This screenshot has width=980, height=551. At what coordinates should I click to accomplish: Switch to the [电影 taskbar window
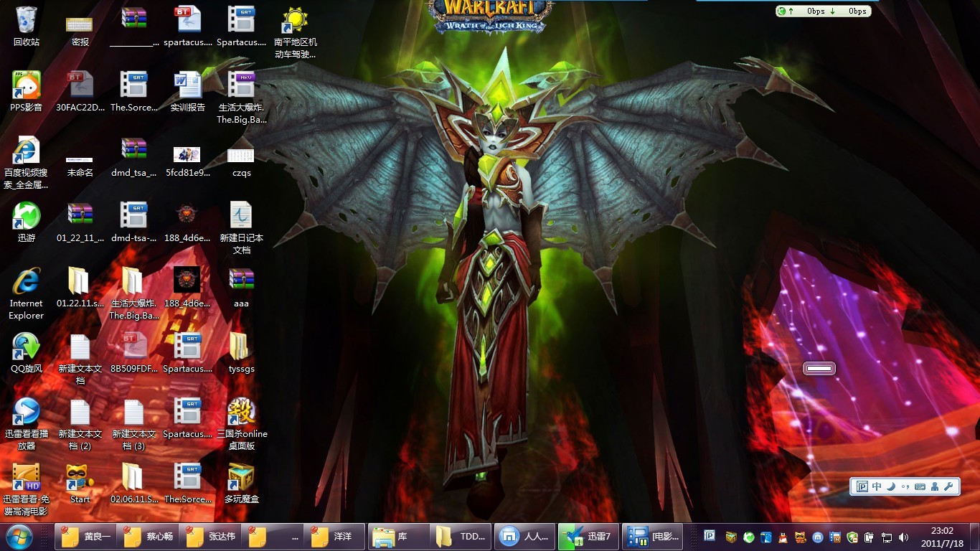[x=651, y=536]
